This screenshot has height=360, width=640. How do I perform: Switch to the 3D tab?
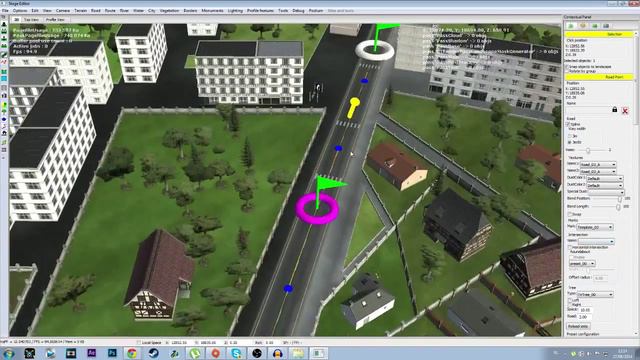[x=16, y=20]
